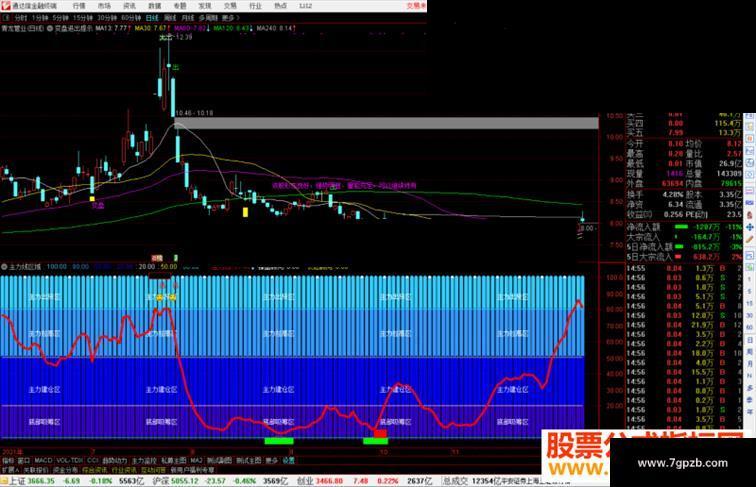Select the VOL-TDX indicator tab
Viewport: 756px width, 487px height.
[70, 461]
